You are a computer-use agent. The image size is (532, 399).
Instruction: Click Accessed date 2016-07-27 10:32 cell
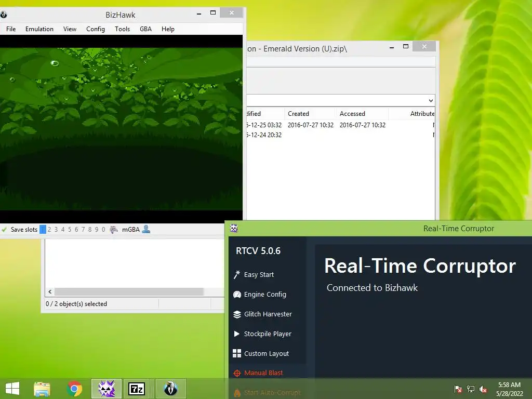pos(362,125)
